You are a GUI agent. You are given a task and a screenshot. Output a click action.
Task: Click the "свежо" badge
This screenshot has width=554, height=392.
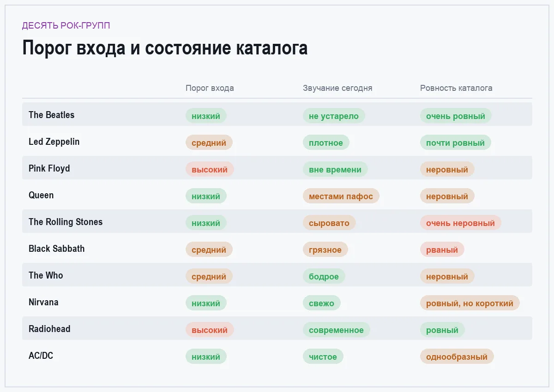(322, 303)
